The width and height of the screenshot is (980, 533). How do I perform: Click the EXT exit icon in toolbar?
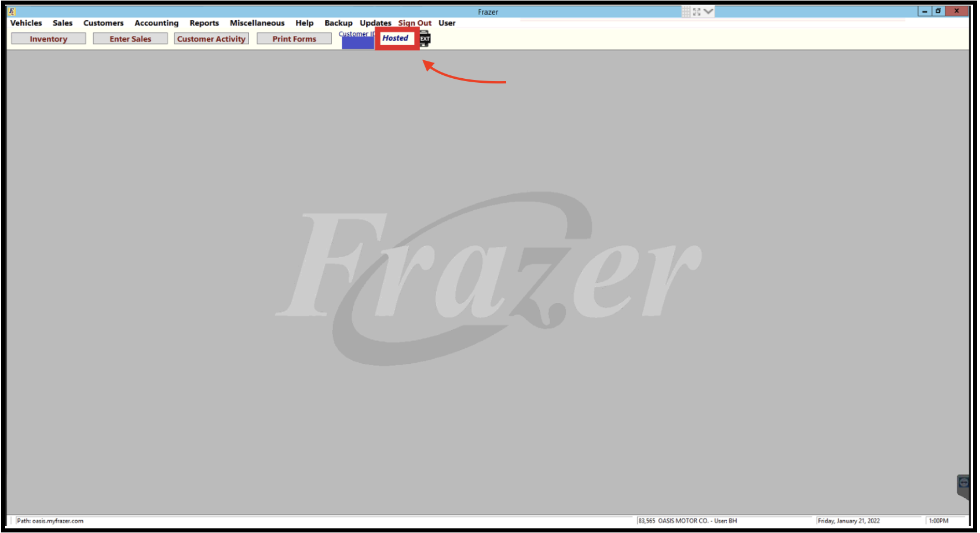click(425, 39)
